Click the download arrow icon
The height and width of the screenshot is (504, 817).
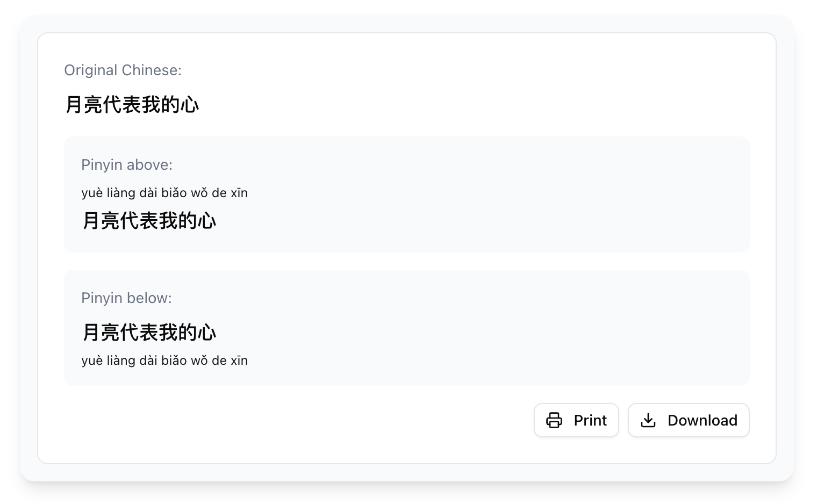(648, 420)
